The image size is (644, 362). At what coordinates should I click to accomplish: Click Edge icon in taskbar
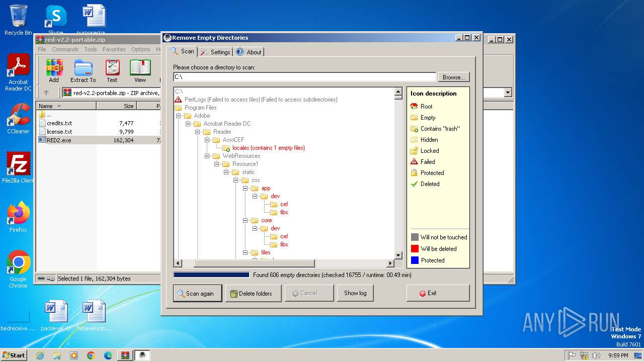tap(108, 355)
